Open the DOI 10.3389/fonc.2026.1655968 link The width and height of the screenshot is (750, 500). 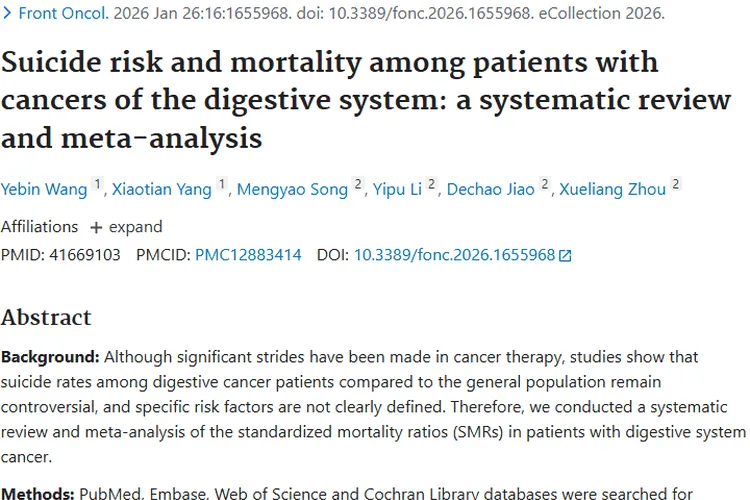pyautogui.click(x=454, y=255)
